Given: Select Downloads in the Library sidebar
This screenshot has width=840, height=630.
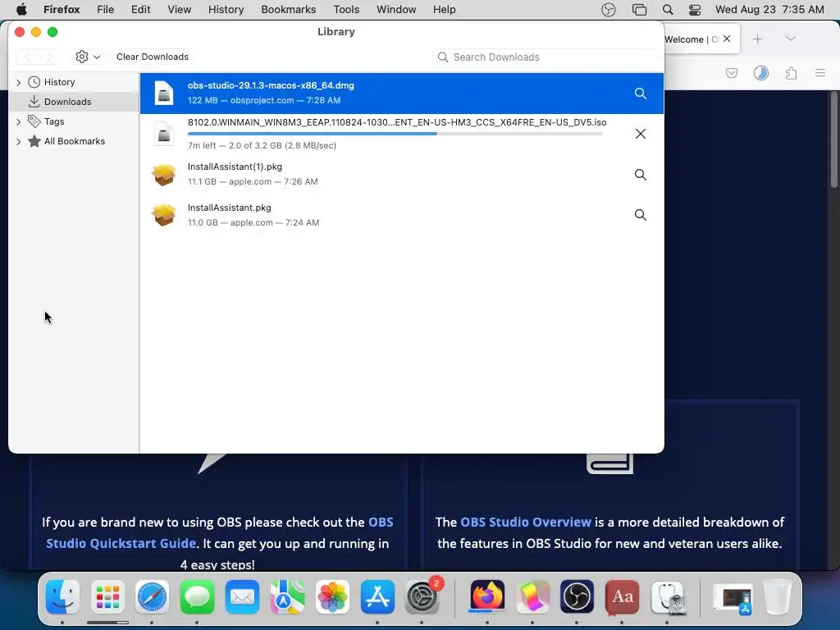Looking at the screenshot, I should (67, 102).
